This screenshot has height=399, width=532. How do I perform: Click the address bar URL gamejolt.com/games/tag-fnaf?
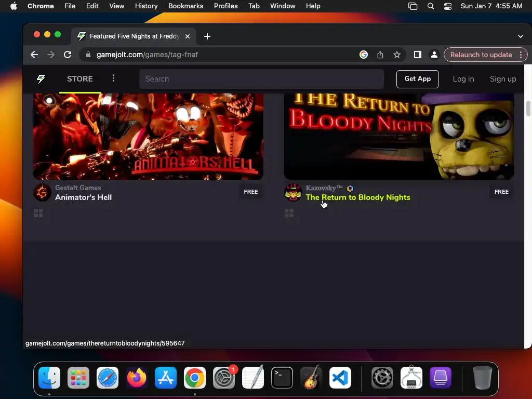[147, 55]
